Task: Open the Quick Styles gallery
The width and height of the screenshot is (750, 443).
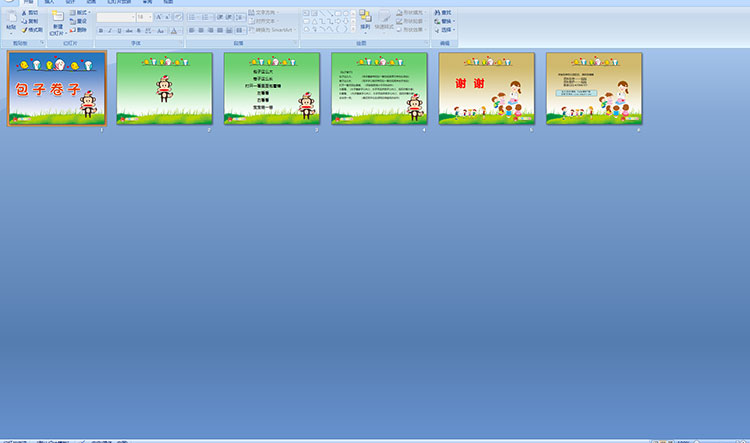Action: tap(385, 18)
